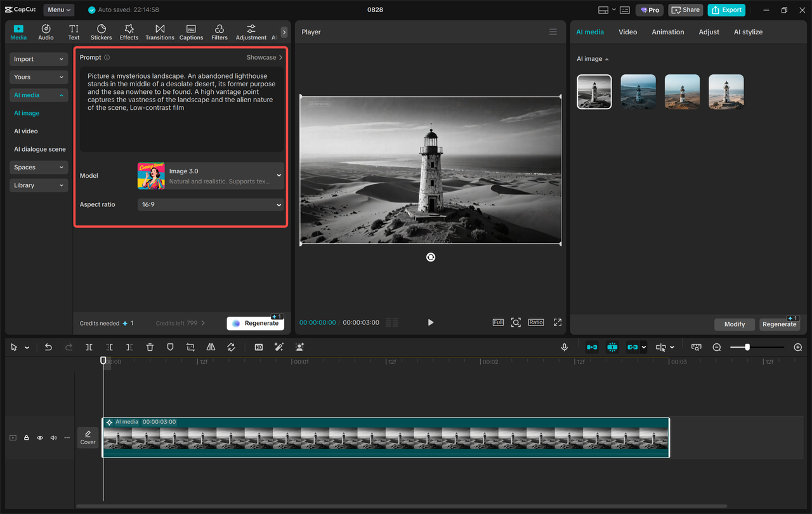This screenshot has width=812, height=514.
Task: Delete the selected clip with trash icon
Action: pos(150,347)
